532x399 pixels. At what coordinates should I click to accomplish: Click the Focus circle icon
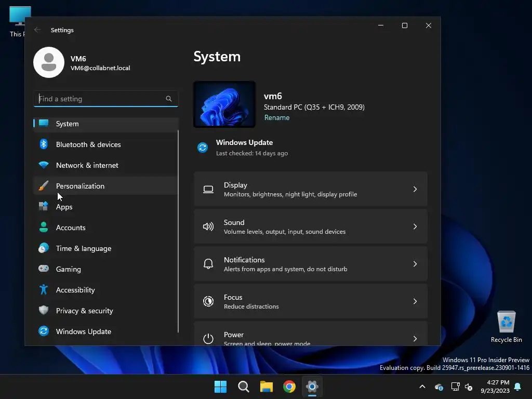click(x=208, y=301)
